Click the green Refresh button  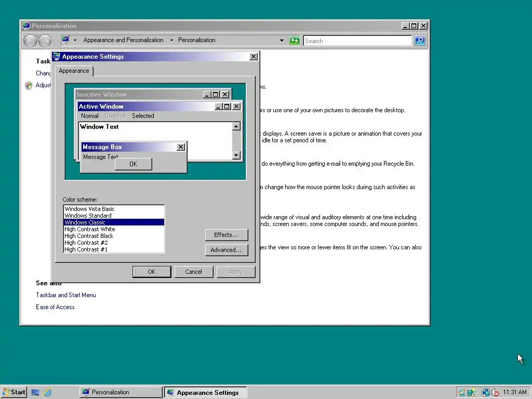(x=295, y=41)
